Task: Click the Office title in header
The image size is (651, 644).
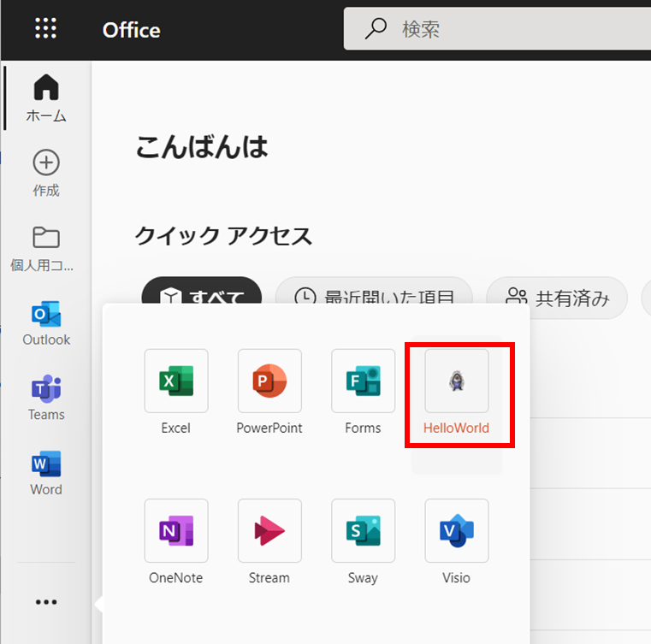Action: (x=131, y=30)
